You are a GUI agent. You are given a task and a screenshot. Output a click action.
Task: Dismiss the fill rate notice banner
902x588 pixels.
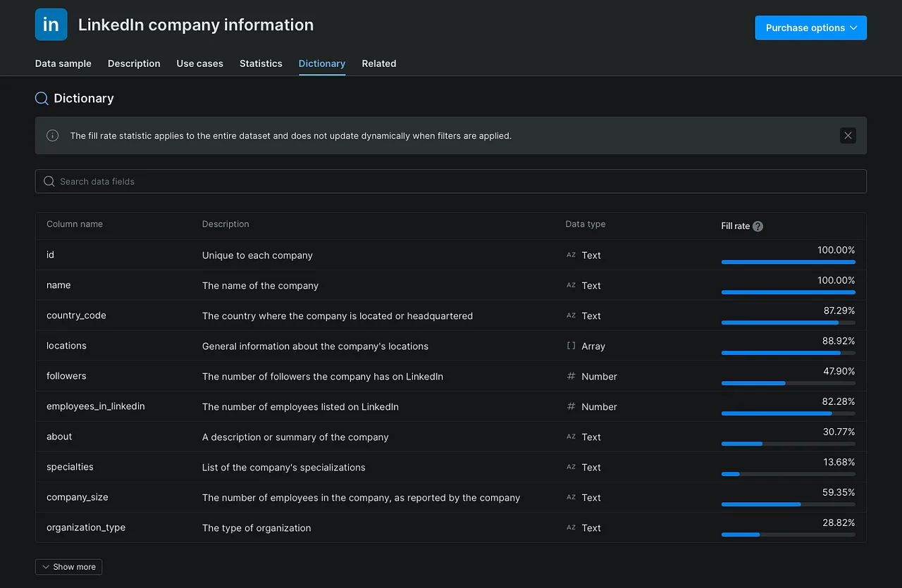[848, 135]
